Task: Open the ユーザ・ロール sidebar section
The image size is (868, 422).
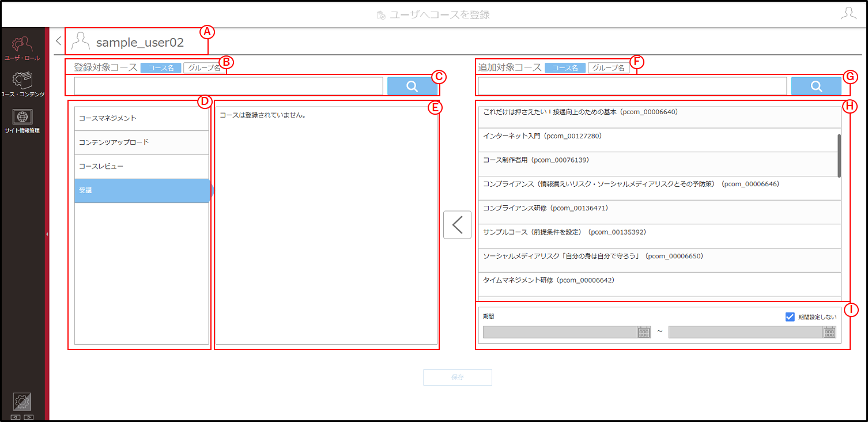Action: tap(22, 48)
